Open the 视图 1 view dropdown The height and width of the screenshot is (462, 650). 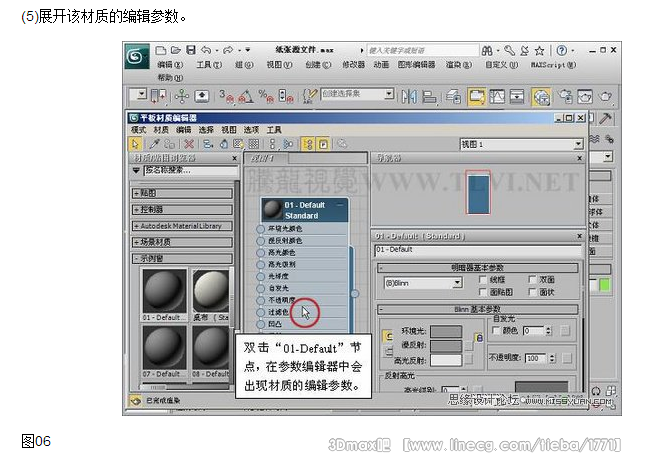coord(522,144)
